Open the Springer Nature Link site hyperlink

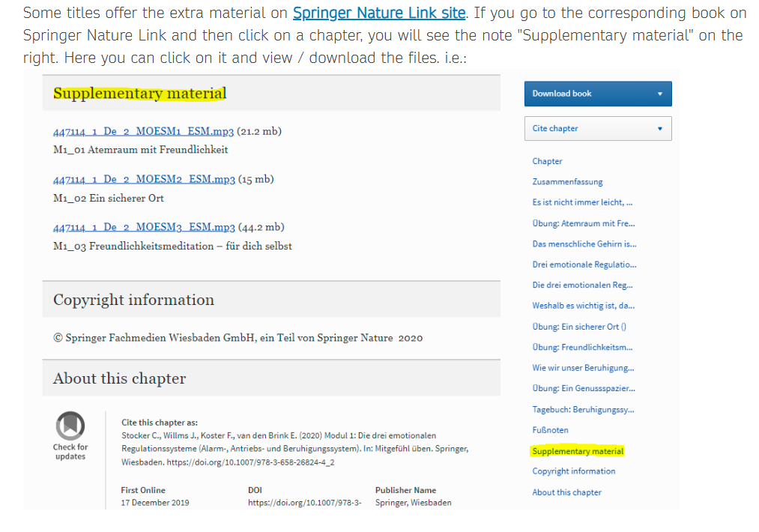pos(379,13)
